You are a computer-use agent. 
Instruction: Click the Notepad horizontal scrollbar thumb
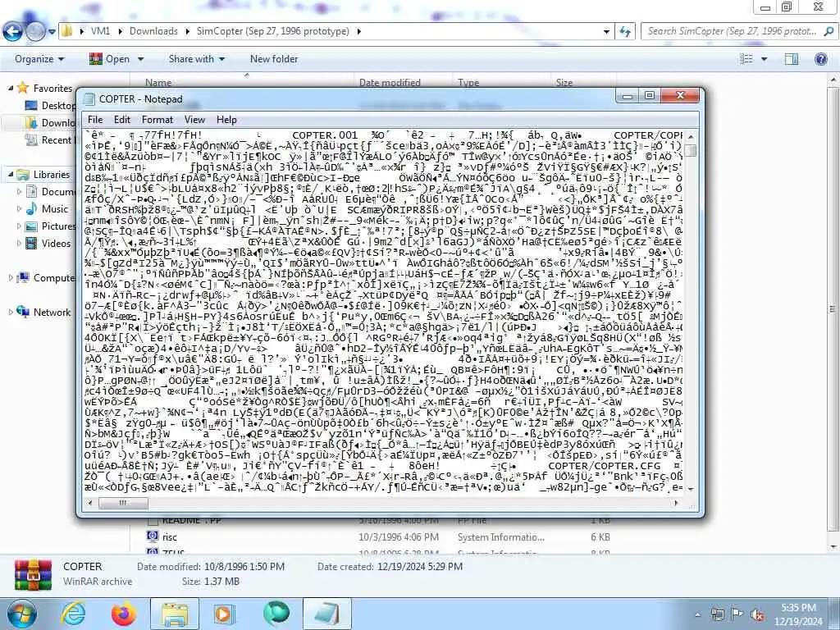(x=123, y=503)
